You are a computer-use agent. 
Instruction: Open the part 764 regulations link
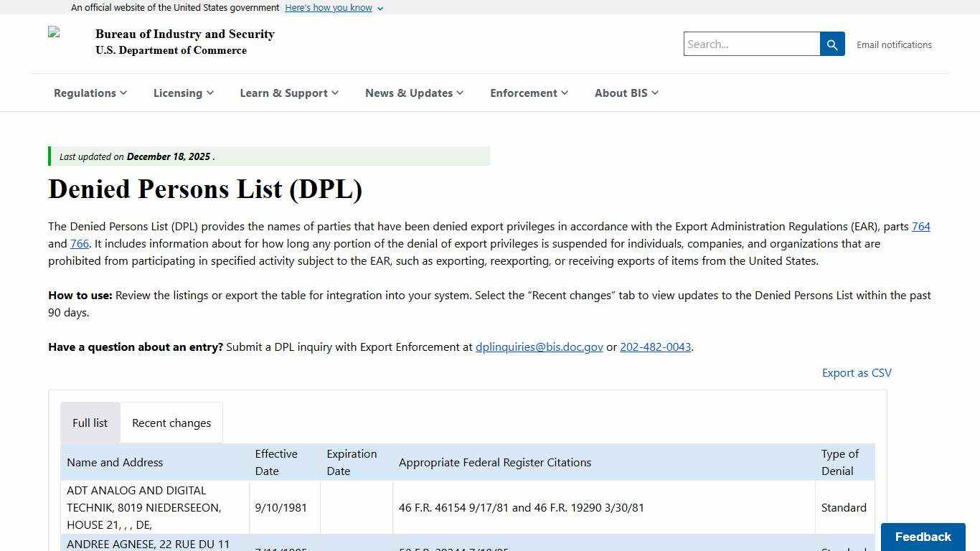pyautogui.click(x=920, y=226)
